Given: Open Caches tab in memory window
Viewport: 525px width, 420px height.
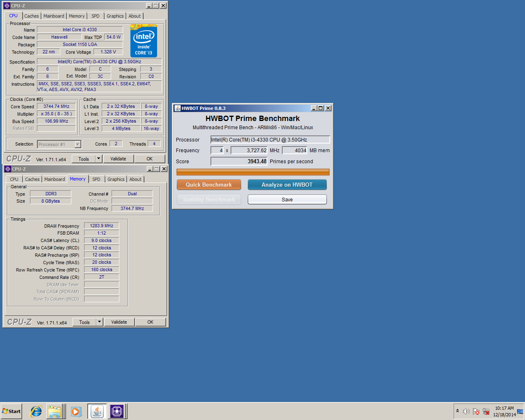Looking at the screenshot, I should [x=32, y=179].
